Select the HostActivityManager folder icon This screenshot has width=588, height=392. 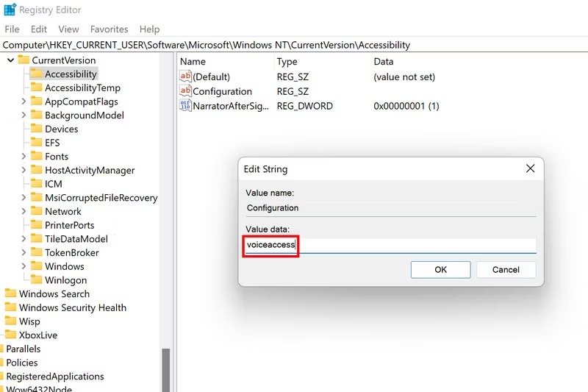point(36,170)
